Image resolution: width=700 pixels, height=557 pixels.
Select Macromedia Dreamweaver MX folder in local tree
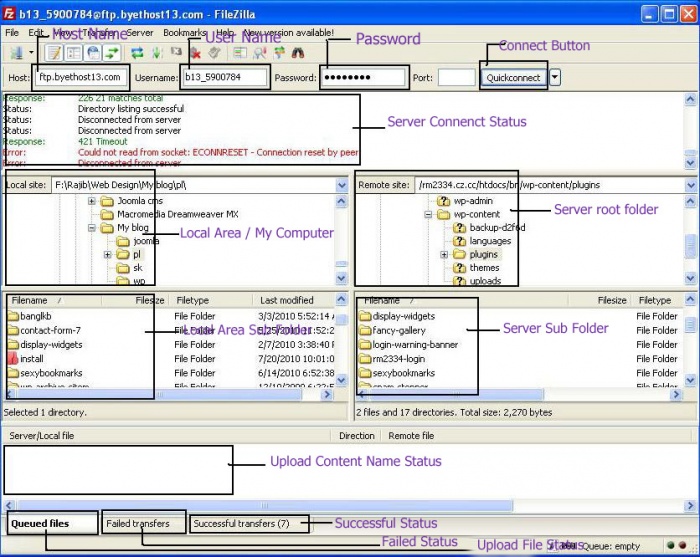[178, 214]
